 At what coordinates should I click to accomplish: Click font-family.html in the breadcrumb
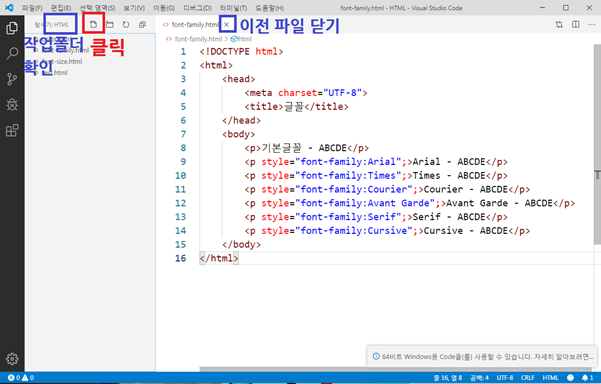(198, 39)
